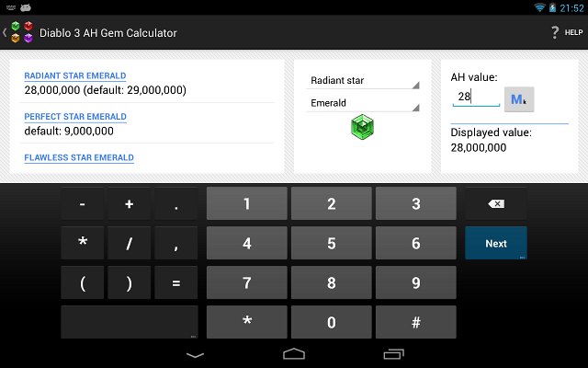
Task: Tap number key 1
Action: (247, 203)
